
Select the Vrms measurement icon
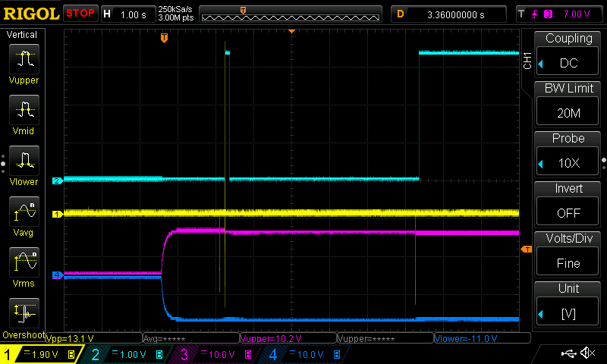click(x=24, y=262)
